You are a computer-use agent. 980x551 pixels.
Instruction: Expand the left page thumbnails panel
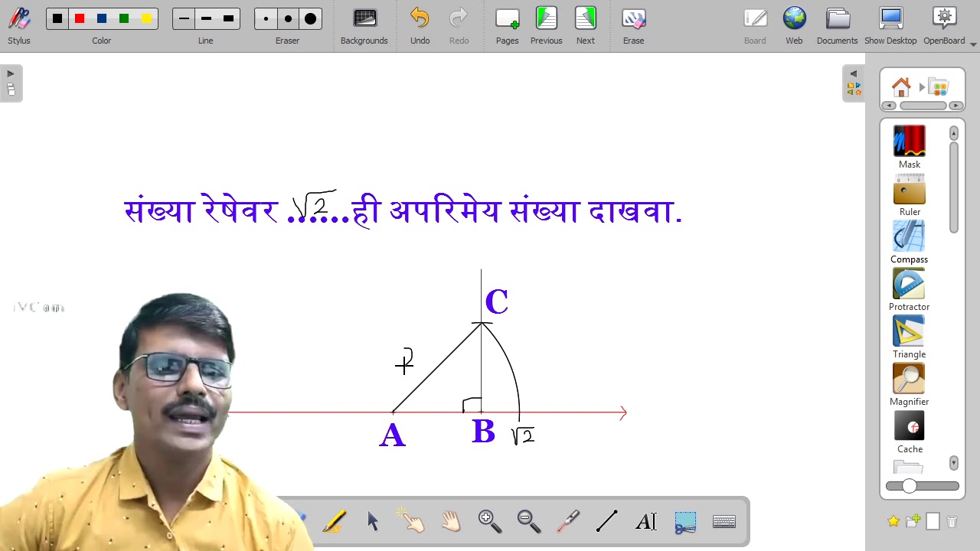pos(11,83)
